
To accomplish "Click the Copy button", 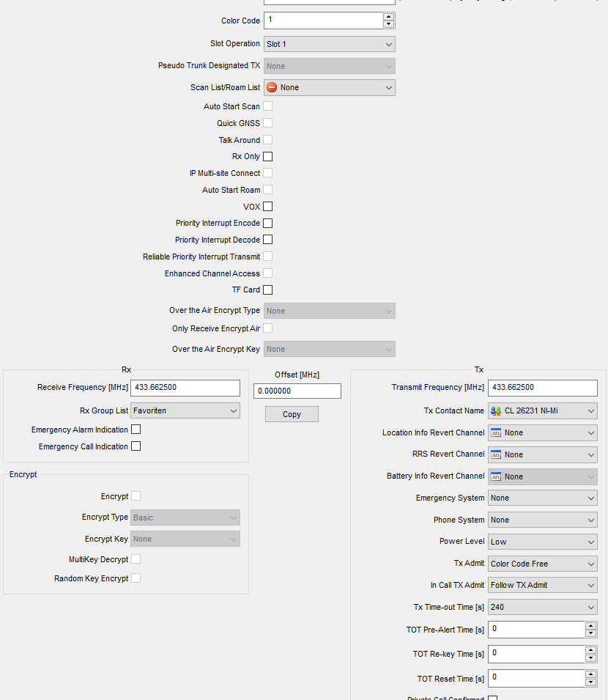I will 292,414.
